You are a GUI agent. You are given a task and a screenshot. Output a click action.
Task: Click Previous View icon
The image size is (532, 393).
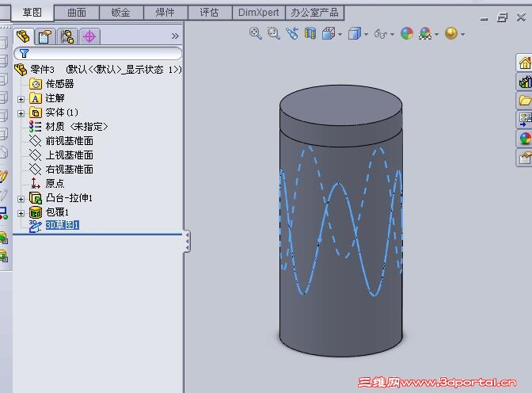point(292,33)
